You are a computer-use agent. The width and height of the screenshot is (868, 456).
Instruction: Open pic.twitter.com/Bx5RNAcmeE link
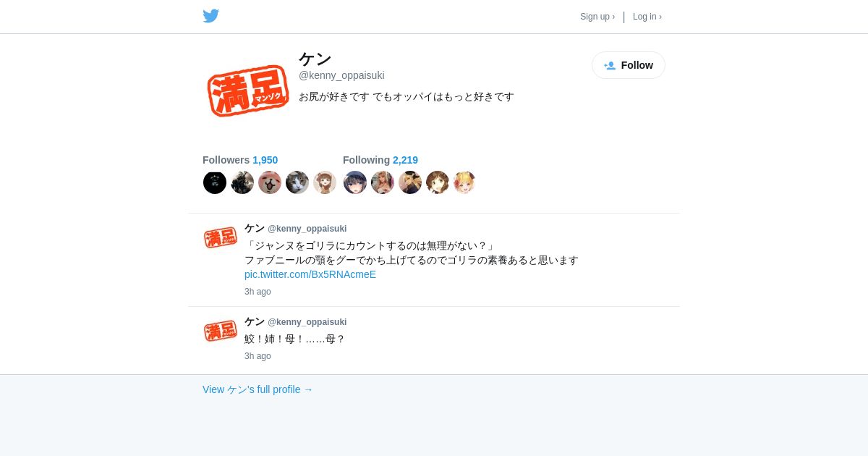[x=310, y=274]
